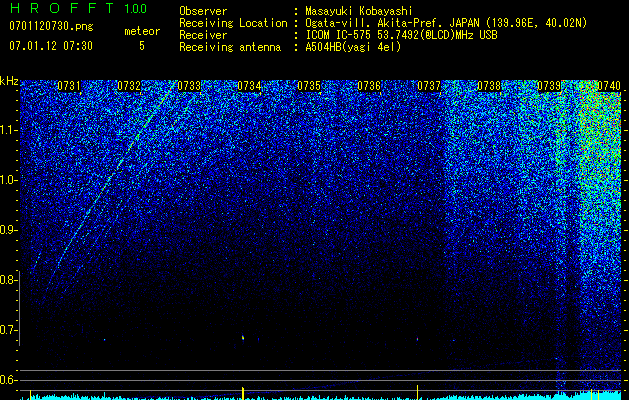Click the 0731 time marker
This screenshot has height=400, width=629.
click(x=69, y=86)
